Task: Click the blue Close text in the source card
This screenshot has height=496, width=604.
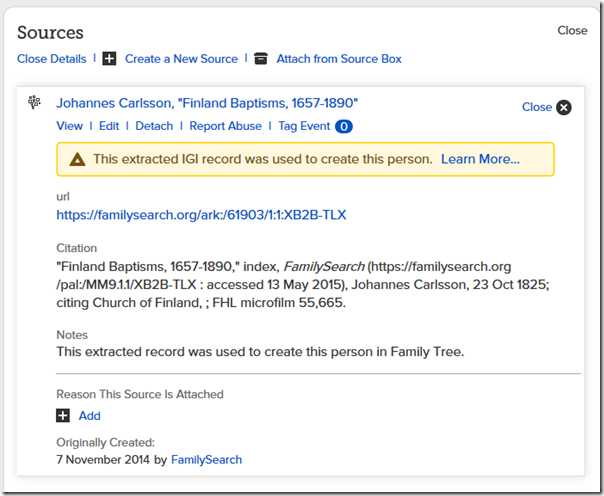Action: click(537, 107)
